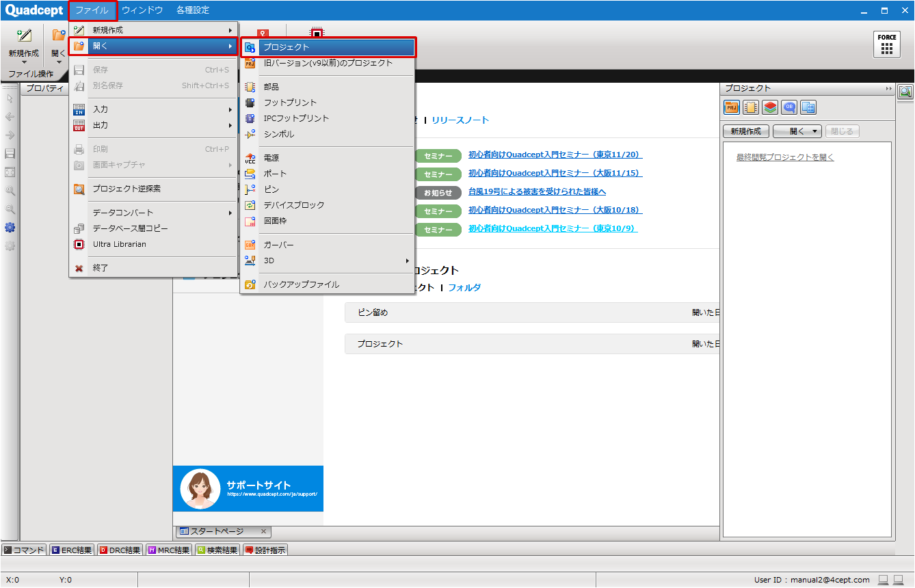Choose デバイスブロック from the submenu

(328, 205)
